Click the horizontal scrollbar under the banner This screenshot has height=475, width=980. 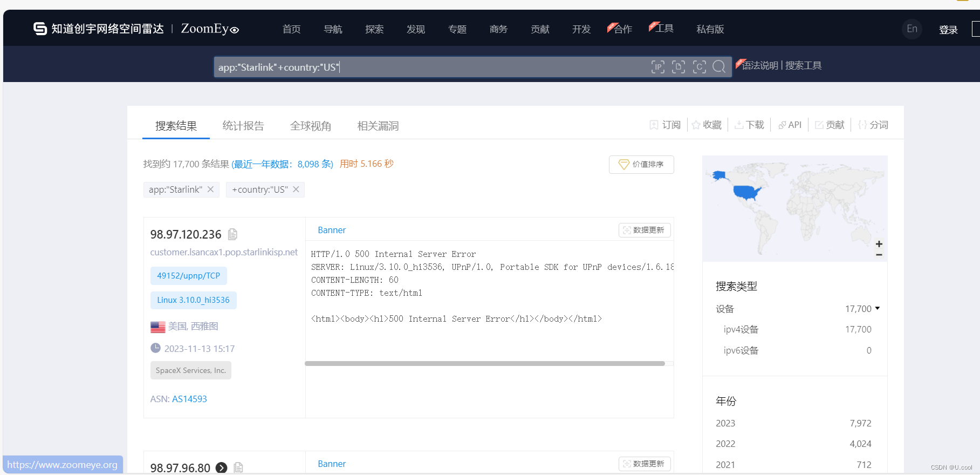click(x=484, y=363)
